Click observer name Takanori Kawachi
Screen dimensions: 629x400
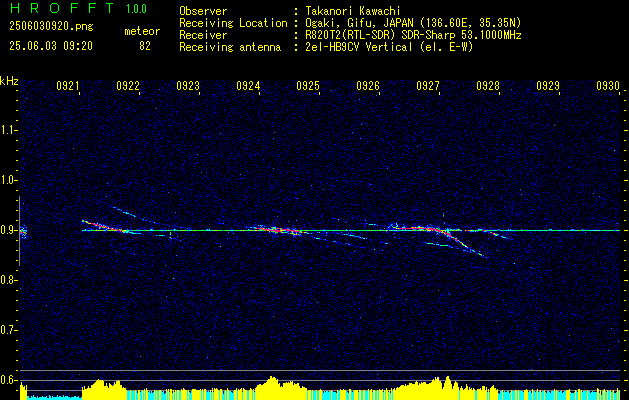click(x=353, y=11)
